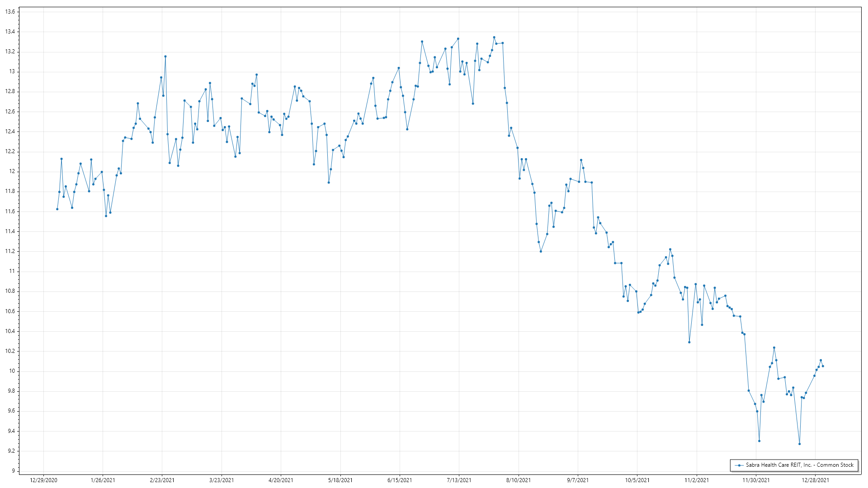Select the 2/23/2021 x-axis tick label
The width and height of the screenshot is (868, 488).
pyautogui.click(x=162, y=480)
